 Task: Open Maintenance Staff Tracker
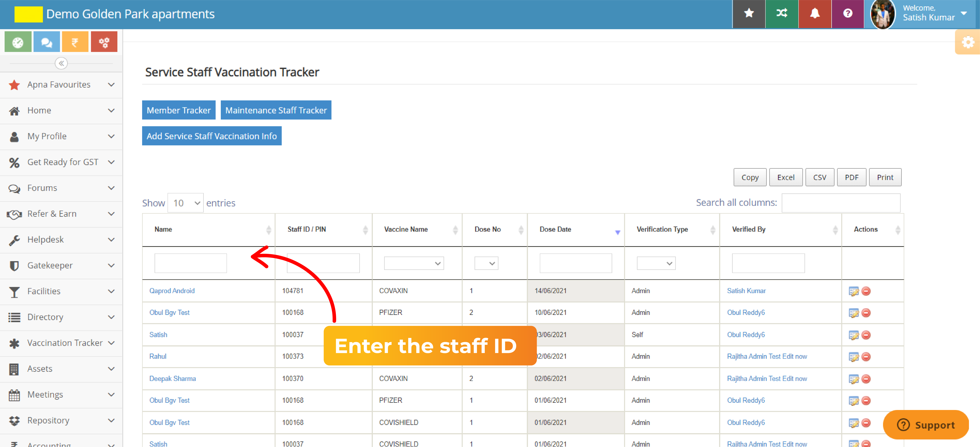point(276,110)
